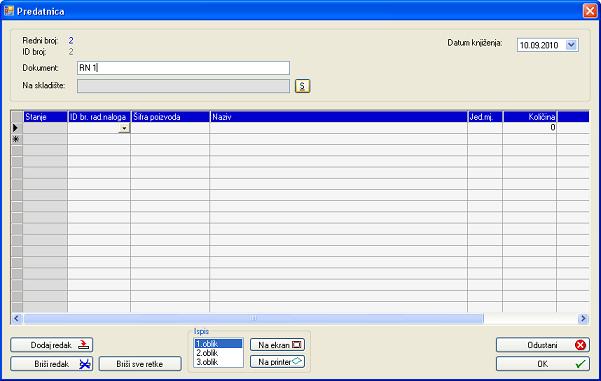Click the red X icon on Odustani
This screenshot has width=601, height=381.
pos(580,345)
